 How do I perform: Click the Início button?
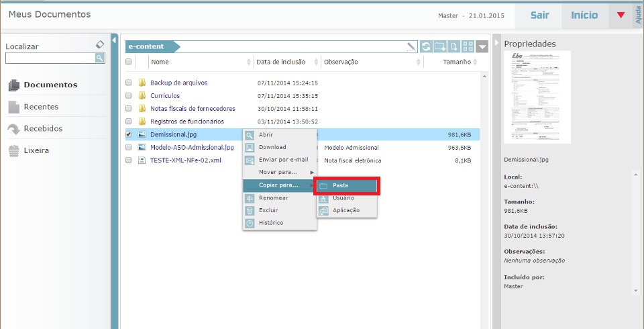click(584, 15)
